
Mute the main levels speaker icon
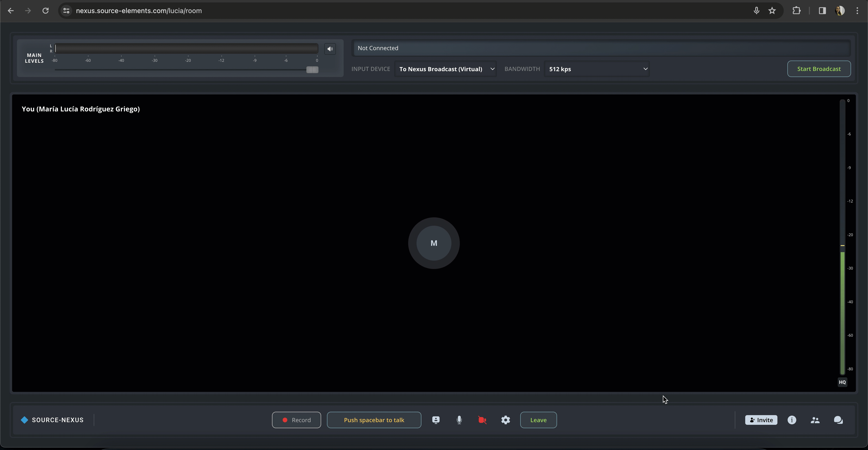tap(330, 49)
